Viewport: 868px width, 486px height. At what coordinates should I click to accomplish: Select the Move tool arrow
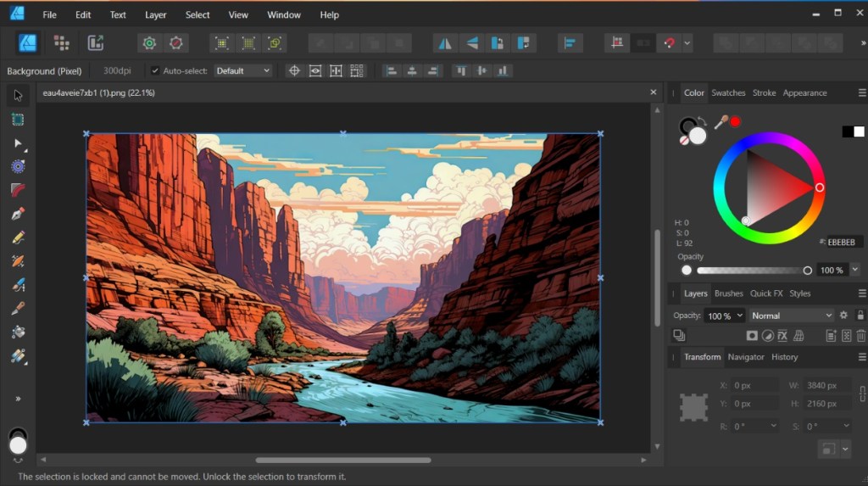tap(18, 95)
